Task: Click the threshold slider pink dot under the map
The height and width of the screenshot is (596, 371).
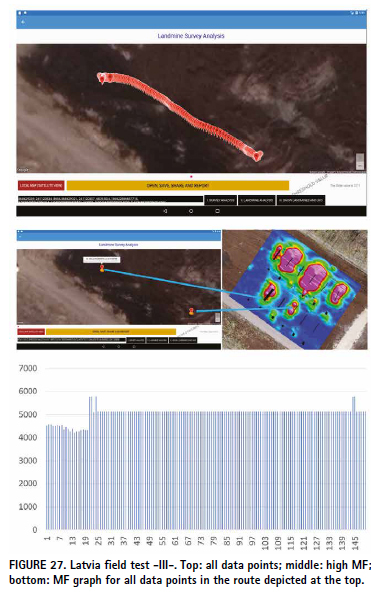Action: [x=191, y=176]
